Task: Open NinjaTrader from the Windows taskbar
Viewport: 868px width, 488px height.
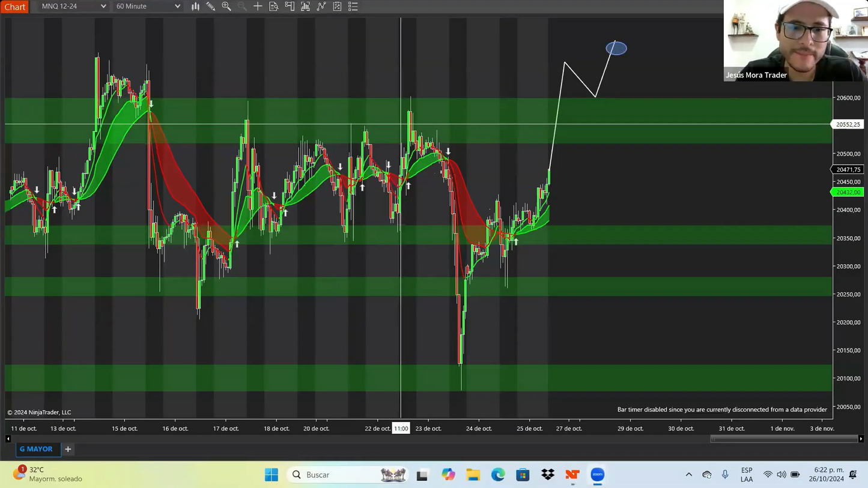Action: click(x=572, y=475)
